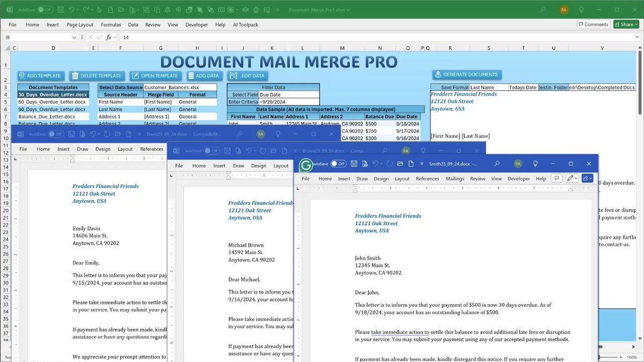Image resolution: width=644 pixels, height=362 pixels.
Task: Click the EDIT DATA button
Action: click(x=247, y=76)
